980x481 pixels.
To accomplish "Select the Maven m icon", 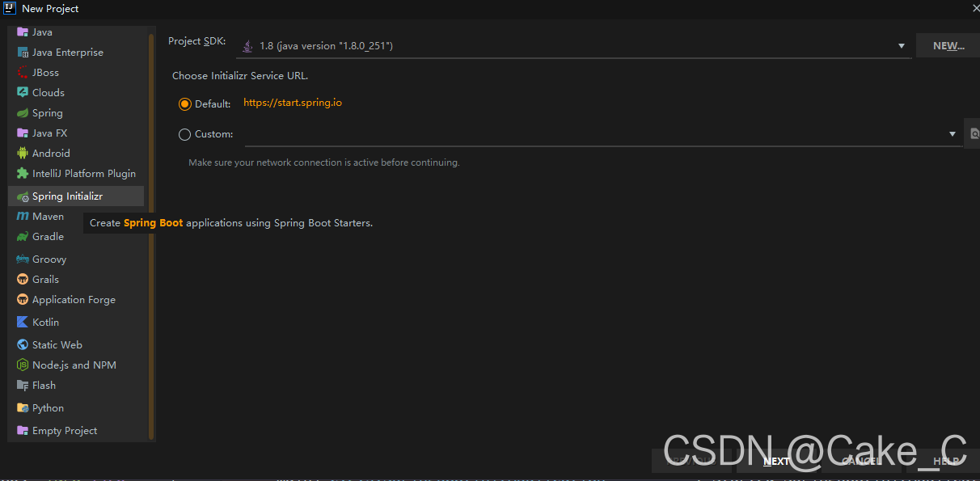I will 23,217.
